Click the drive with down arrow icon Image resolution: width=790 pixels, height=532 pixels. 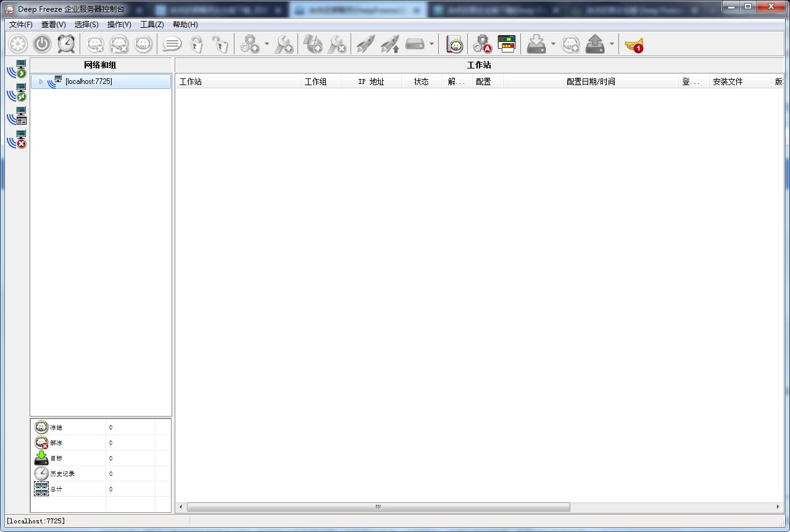tap(536, 44)
